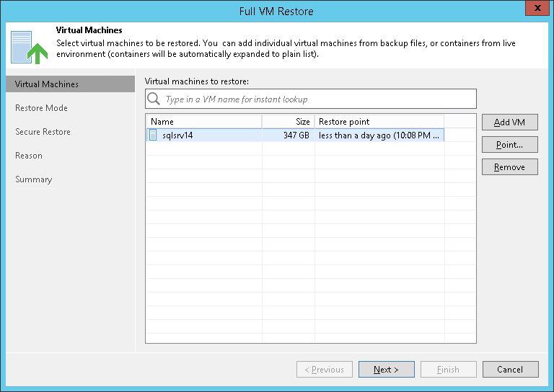Remove the selected virtual machine
This screenshot has width=554, height=392.
point(509,167)
